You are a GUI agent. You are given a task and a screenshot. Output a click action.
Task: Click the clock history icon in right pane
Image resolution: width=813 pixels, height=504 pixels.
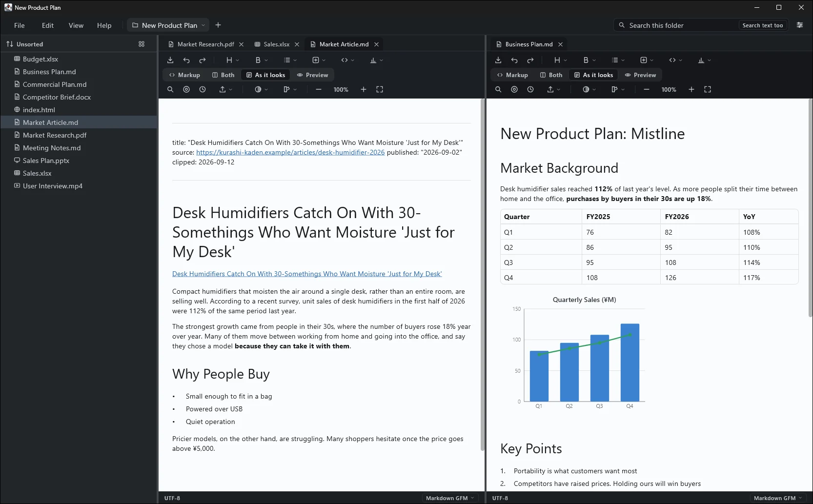pos(530,89)
